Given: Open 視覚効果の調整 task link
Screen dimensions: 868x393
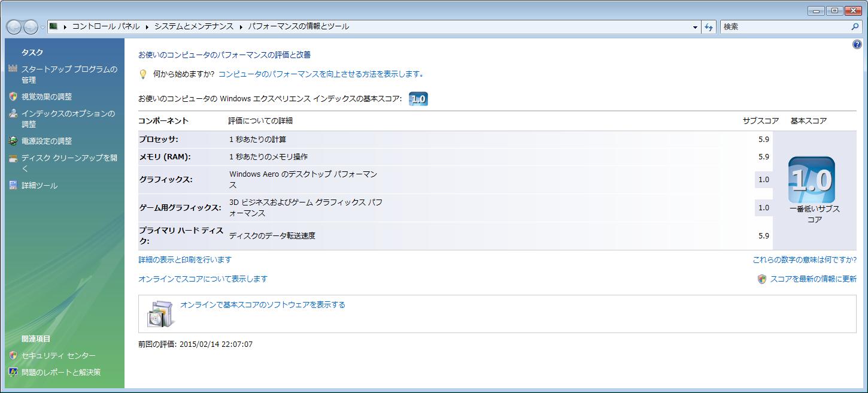Looking at the screenshot, I should (x=47, y=96).
